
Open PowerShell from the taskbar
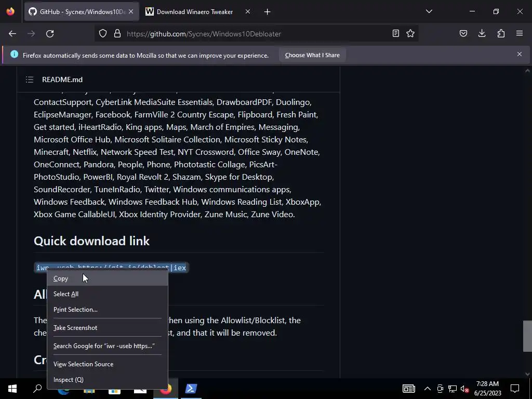pyautogui.click(x=191, y=389)
